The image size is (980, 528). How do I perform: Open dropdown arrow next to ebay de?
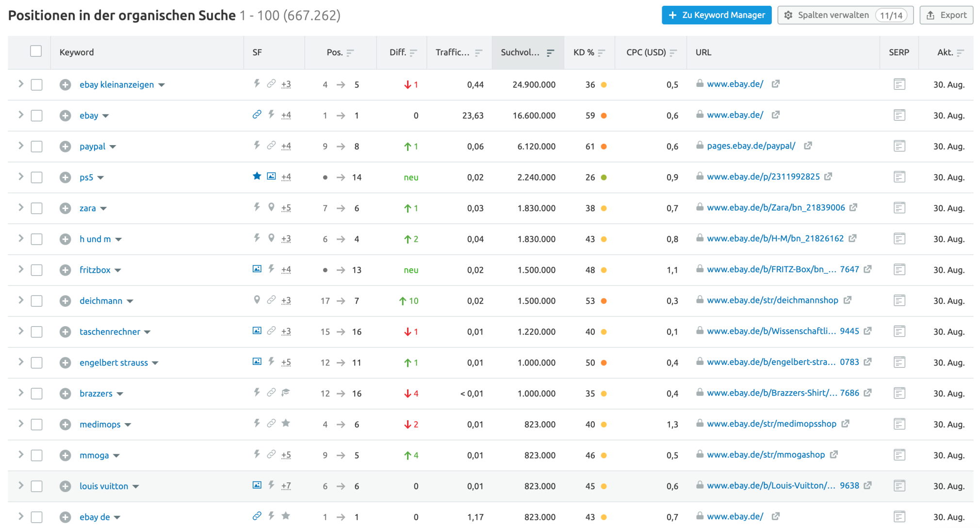pos(117,517)
